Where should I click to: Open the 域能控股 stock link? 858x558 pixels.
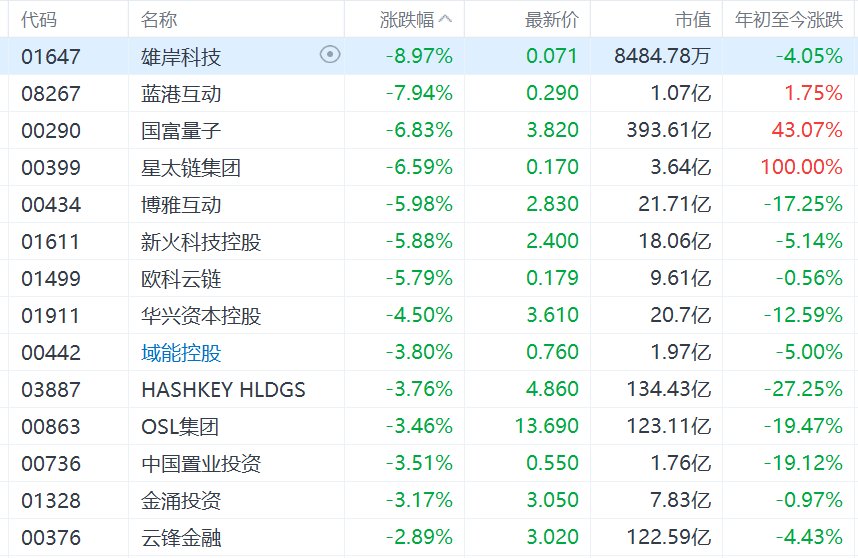tap(181, 353)
